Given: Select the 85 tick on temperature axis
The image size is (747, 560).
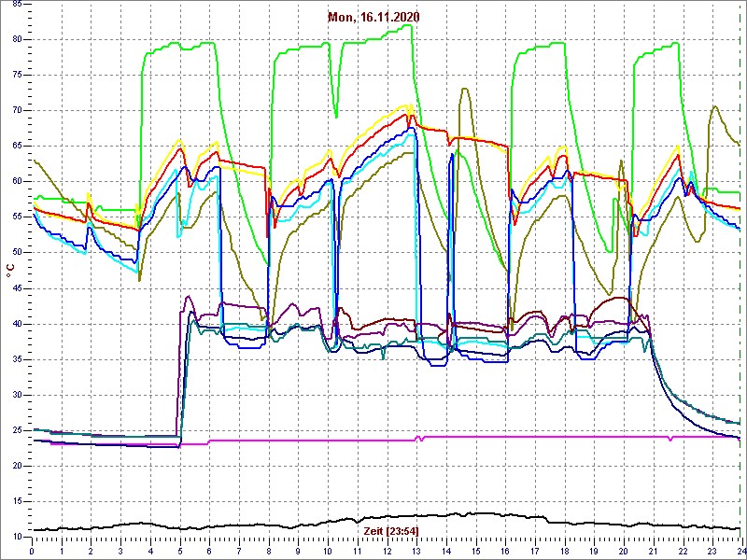Looking at the screenshot, I should pos(18,4).
